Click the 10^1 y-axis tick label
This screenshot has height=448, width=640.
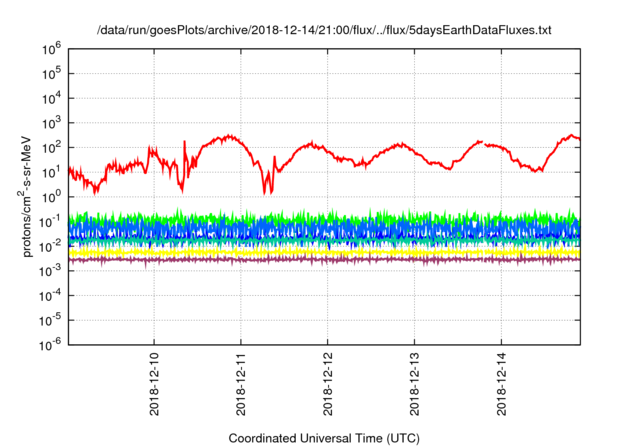click(51, 172)
